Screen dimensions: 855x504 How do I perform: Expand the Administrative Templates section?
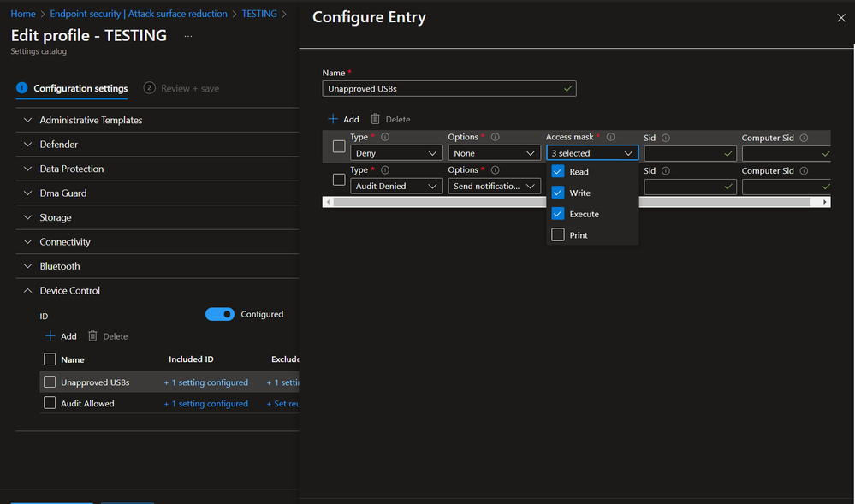tap(157, 120)
